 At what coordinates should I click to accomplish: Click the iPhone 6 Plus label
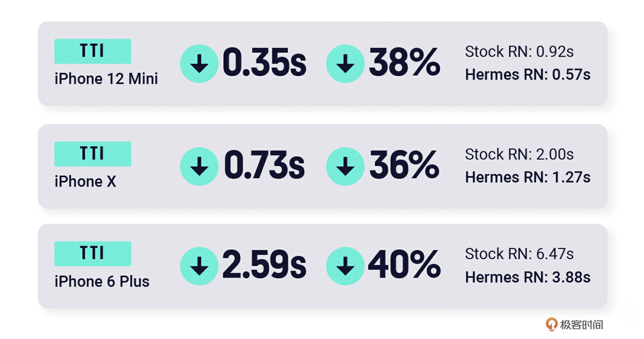click(x=102, y=281)
